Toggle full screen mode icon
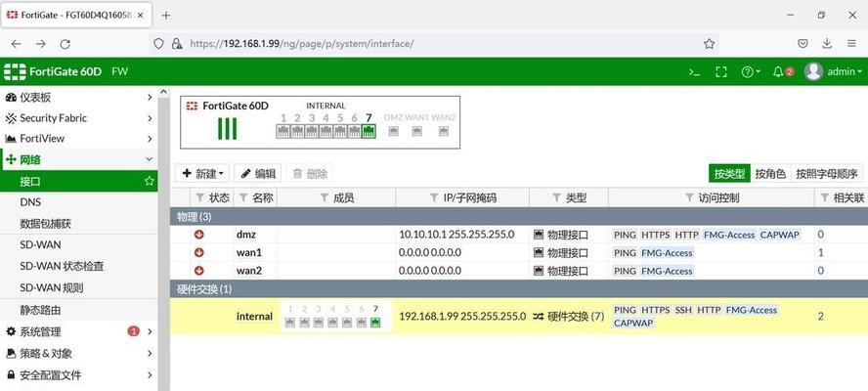The width and height of the screenshot is (868, 391). tap(720, 72)
